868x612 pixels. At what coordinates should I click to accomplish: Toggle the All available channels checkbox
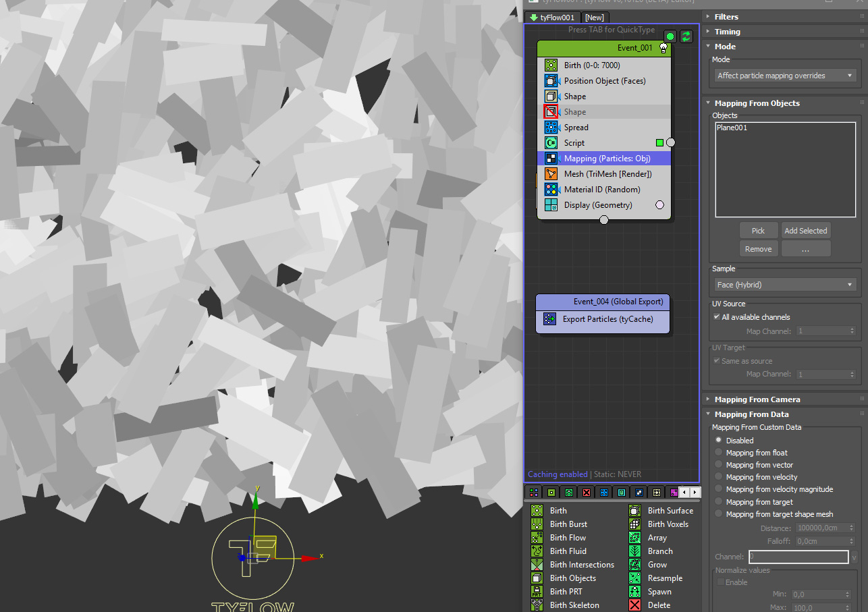(717, 317)
